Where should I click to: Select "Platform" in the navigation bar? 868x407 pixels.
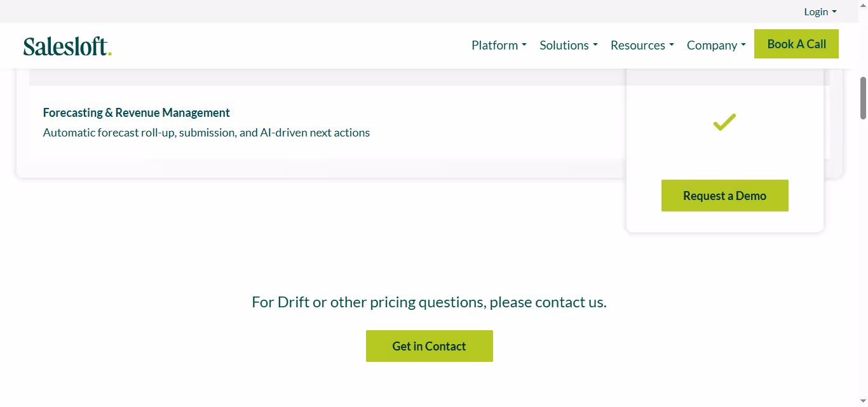[x=494, y=45]
